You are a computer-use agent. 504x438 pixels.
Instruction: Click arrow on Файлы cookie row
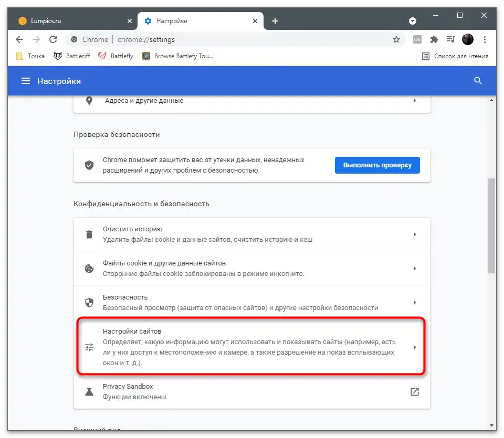[x=415, y=269]
